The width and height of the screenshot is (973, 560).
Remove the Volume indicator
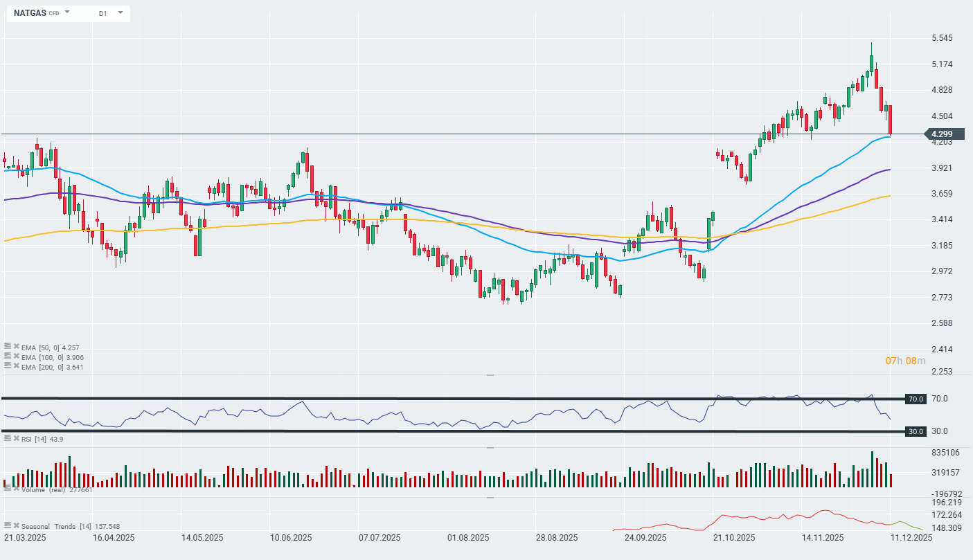(x=16, y=488)
